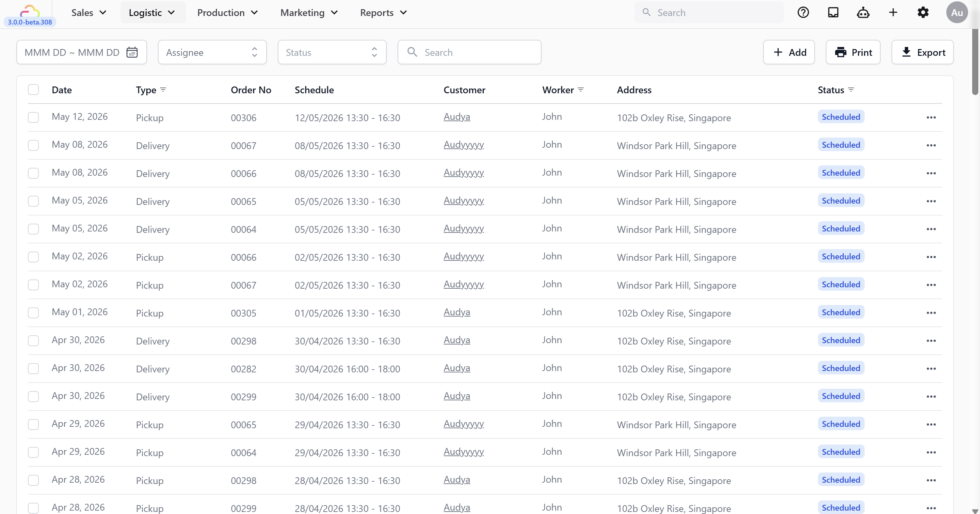Focus the table Search input field
The width and height of the screenshot is (980, 514).
[x=469, y=52]
